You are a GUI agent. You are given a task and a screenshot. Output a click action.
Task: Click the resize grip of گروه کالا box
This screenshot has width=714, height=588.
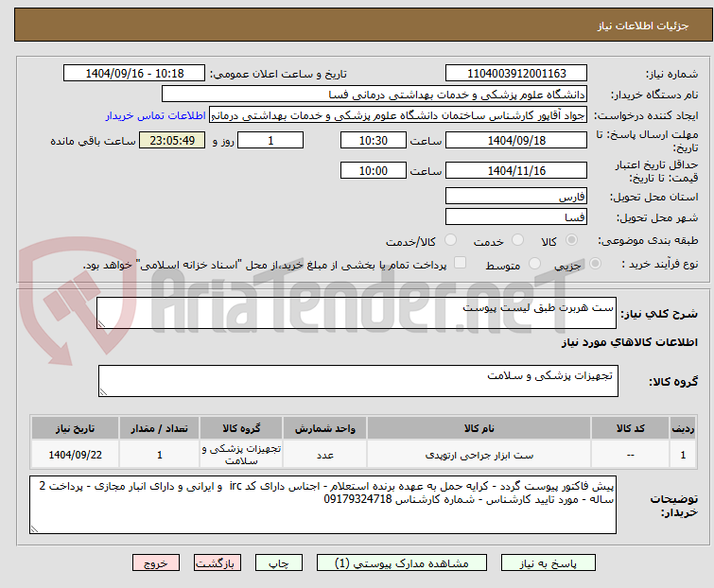103,392
